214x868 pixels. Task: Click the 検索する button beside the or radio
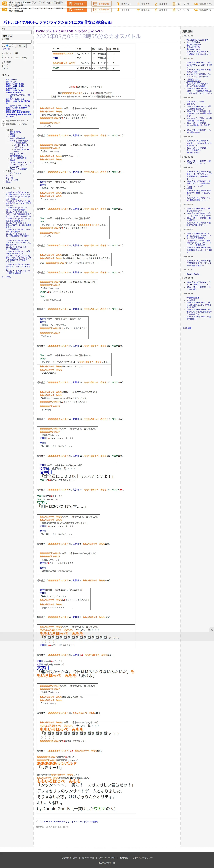pyautogui.click(x=21, y=45)
